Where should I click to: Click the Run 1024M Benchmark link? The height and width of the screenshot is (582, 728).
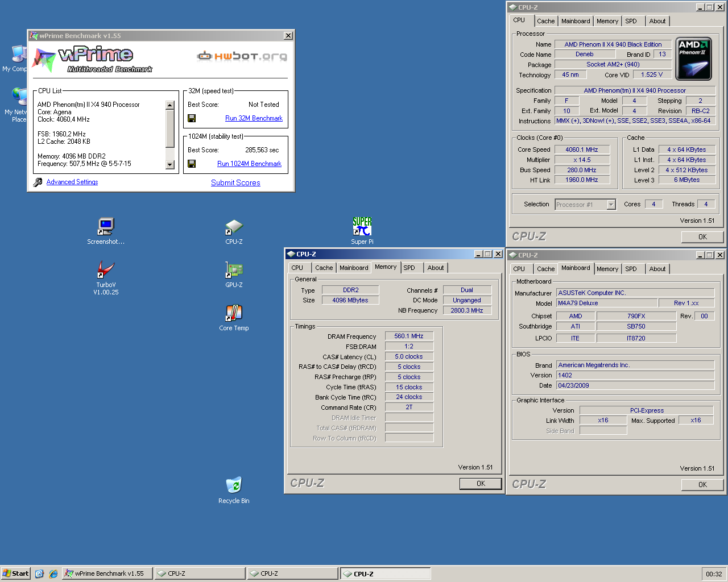pyautogui.click(x=249, y=164)
